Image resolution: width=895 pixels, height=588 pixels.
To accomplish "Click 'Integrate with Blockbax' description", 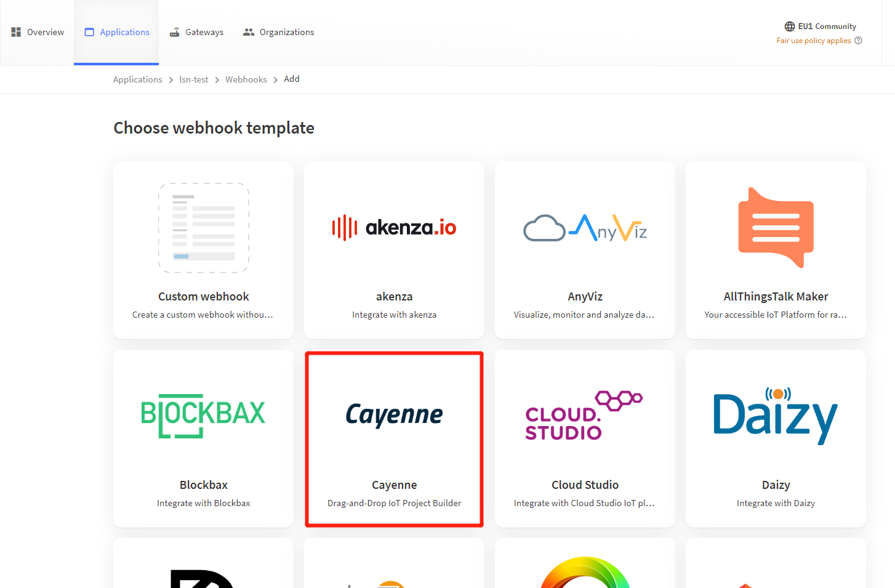I will pos(204,503).
